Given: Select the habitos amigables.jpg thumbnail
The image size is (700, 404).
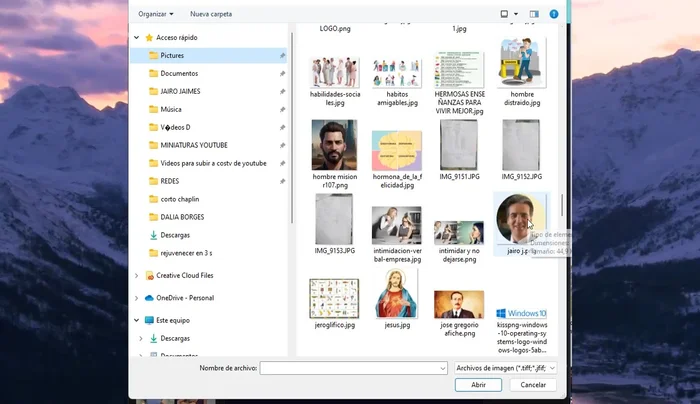Looking at the screenshot, I should click(x=397, y=73).
